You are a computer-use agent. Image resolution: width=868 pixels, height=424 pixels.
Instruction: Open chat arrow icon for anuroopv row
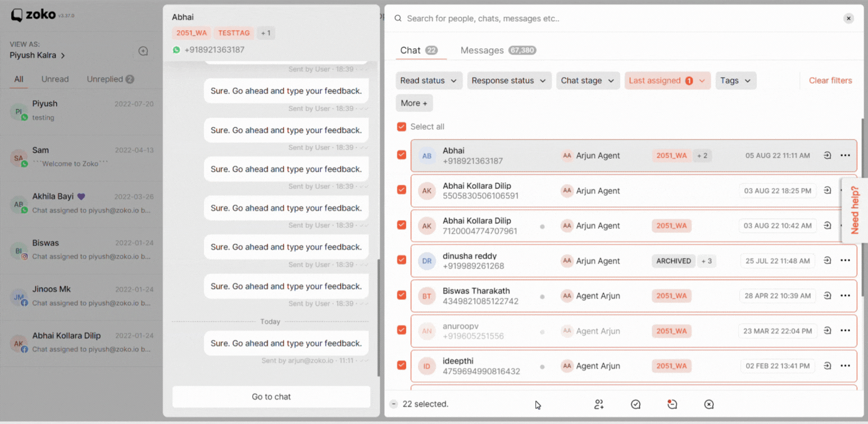[827, 331]
